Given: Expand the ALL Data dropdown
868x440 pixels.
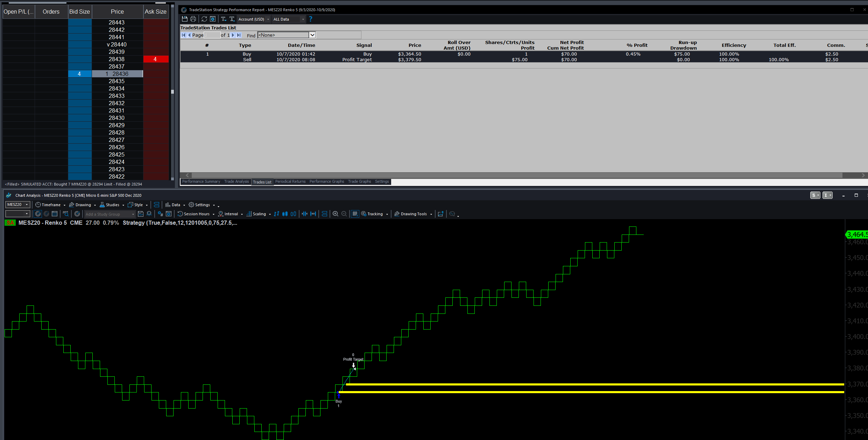Looking at the screenshot, I should 289,19.
